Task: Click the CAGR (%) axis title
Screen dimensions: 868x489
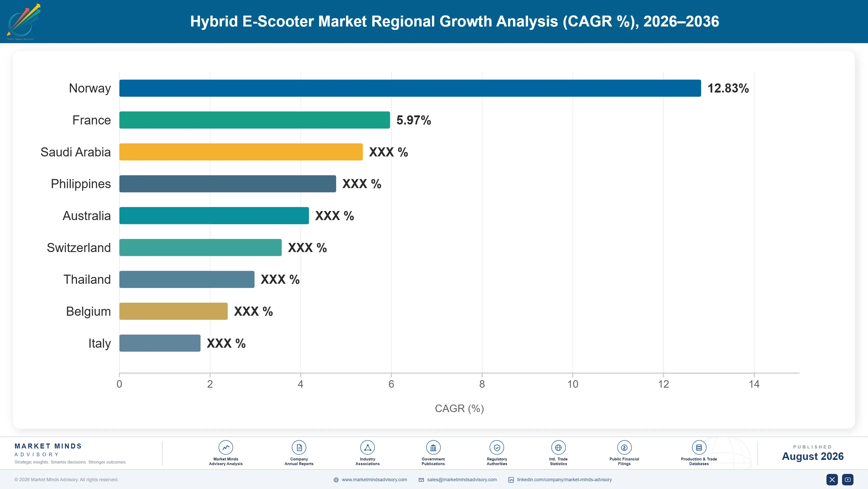Action: [459, 408]
